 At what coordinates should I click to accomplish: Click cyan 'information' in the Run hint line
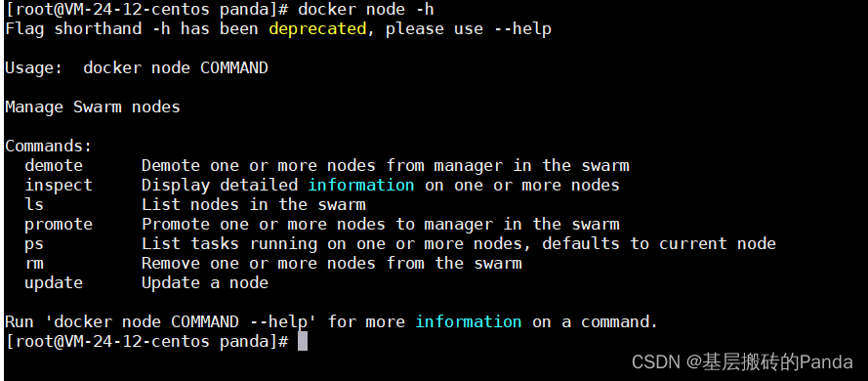click(x=469, y=321)
